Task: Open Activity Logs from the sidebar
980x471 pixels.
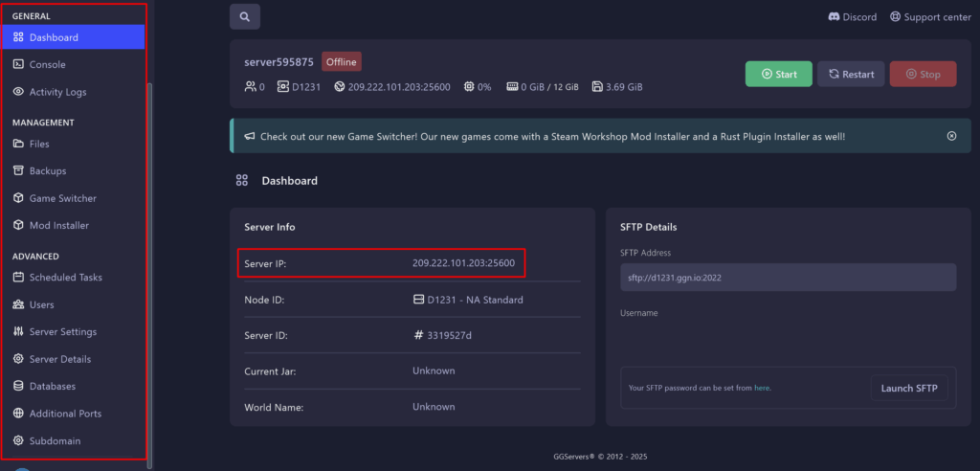Action: pyautogui.click(x=57, y=92)
